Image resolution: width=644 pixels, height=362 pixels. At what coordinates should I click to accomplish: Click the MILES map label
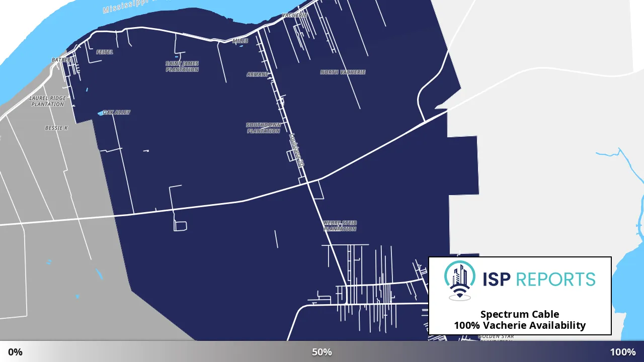point(240,41)
